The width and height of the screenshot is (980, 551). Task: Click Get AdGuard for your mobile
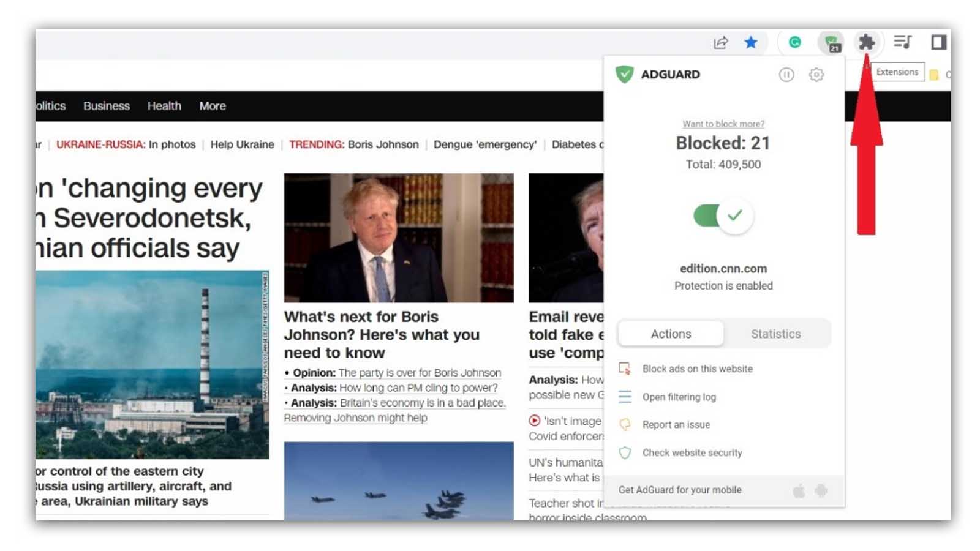[x=680, y=490]
